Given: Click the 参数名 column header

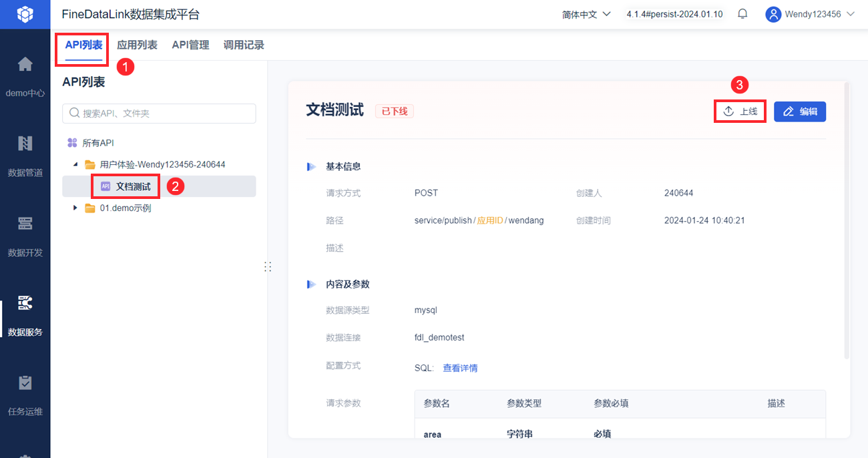Looking at the screenshot, I should pos(437,403).
